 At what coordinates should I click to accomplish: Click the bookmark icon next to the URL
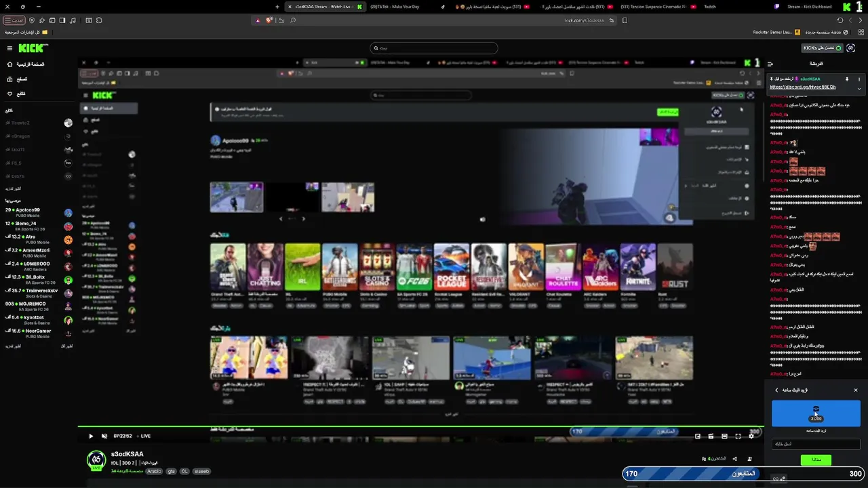[x=625, y=20]
